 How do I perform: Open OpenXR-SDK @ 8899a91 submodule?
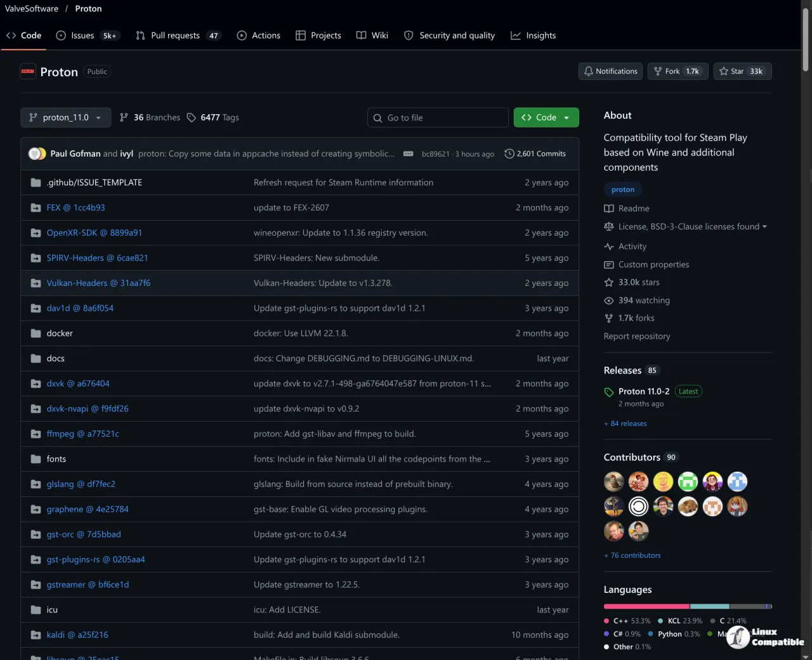94,233
